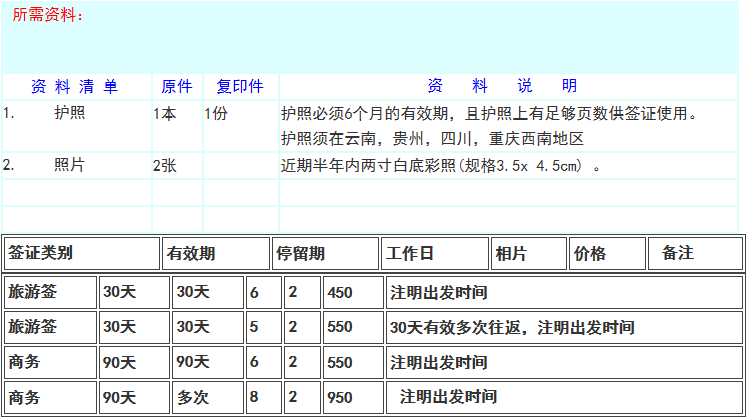Select the 照片 item in the list

(70, 165)
